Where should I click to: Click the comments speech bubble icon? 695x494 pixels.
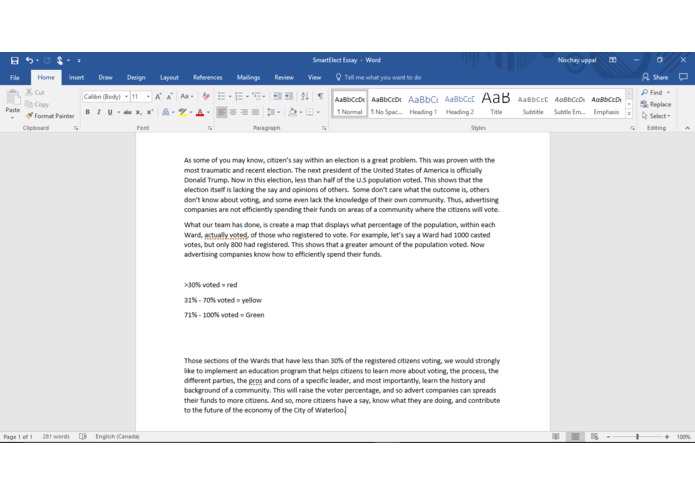coord(683,77)
